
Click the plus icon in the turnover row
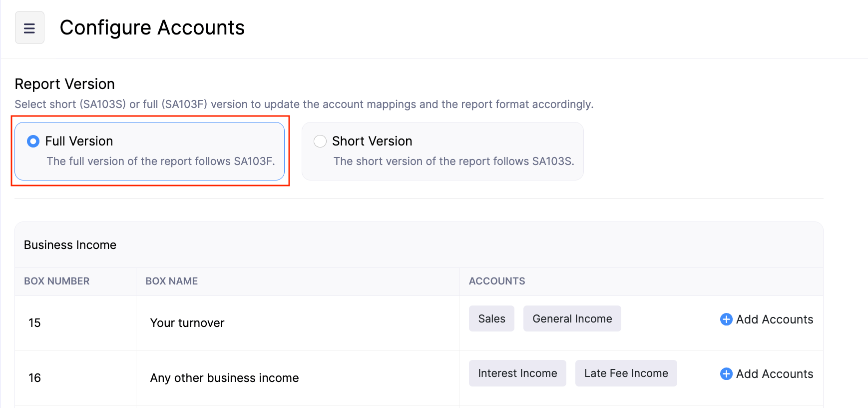[726, 319]
